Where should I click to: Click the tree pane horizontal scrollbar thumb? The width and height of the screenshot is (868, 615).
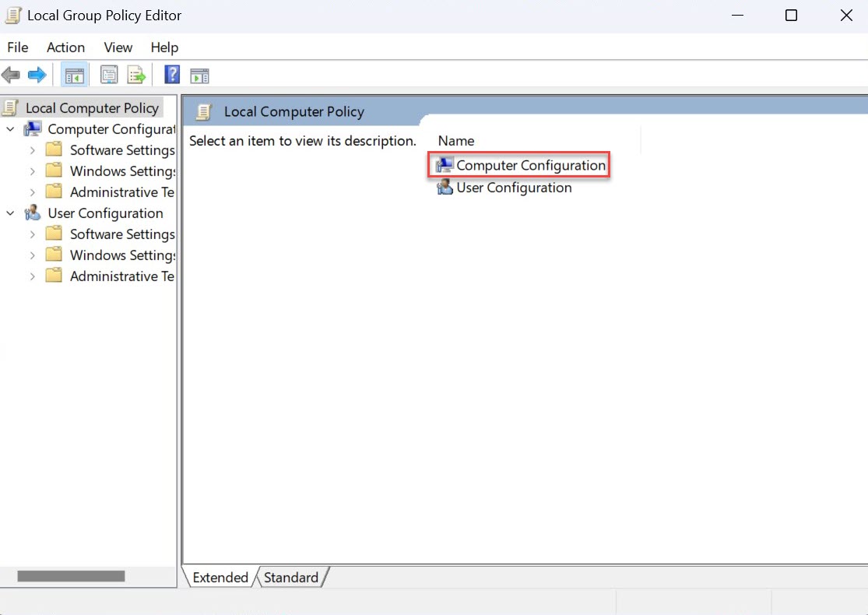[x=71, y=576]
